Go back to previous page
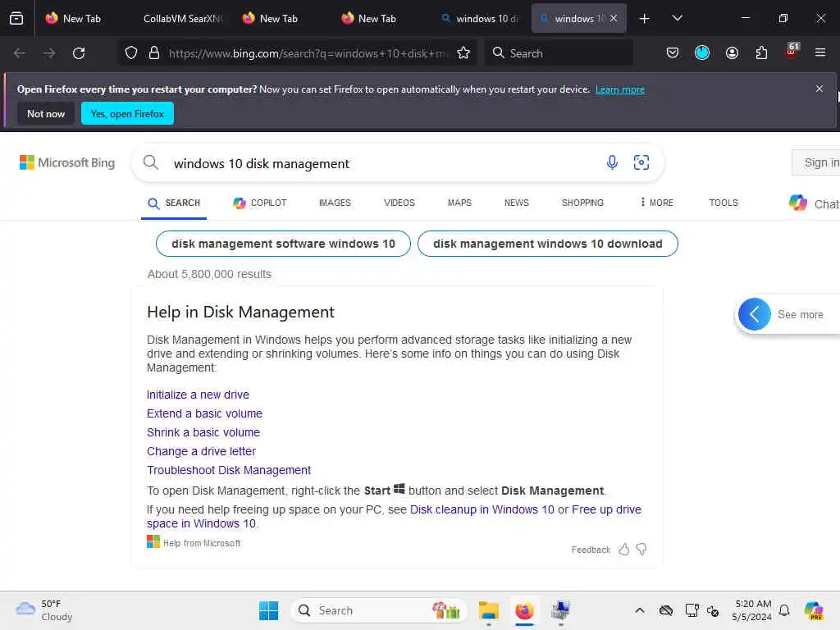 pyautogui.click(x=20, y=53)
